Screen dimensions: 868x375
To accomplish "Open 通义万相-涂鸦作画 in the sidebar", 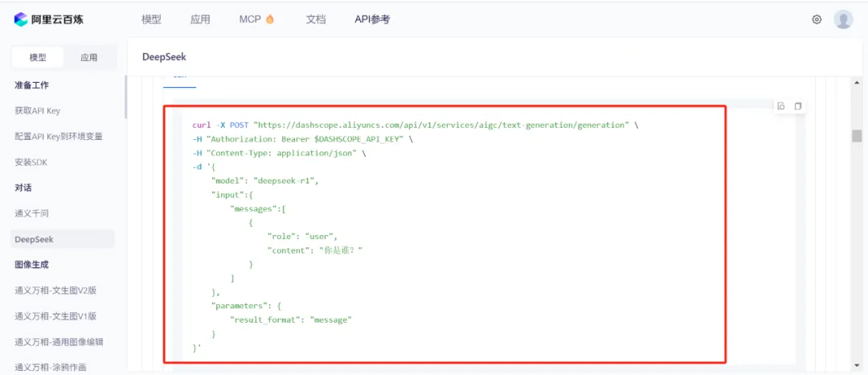I will tap(51, 367).
